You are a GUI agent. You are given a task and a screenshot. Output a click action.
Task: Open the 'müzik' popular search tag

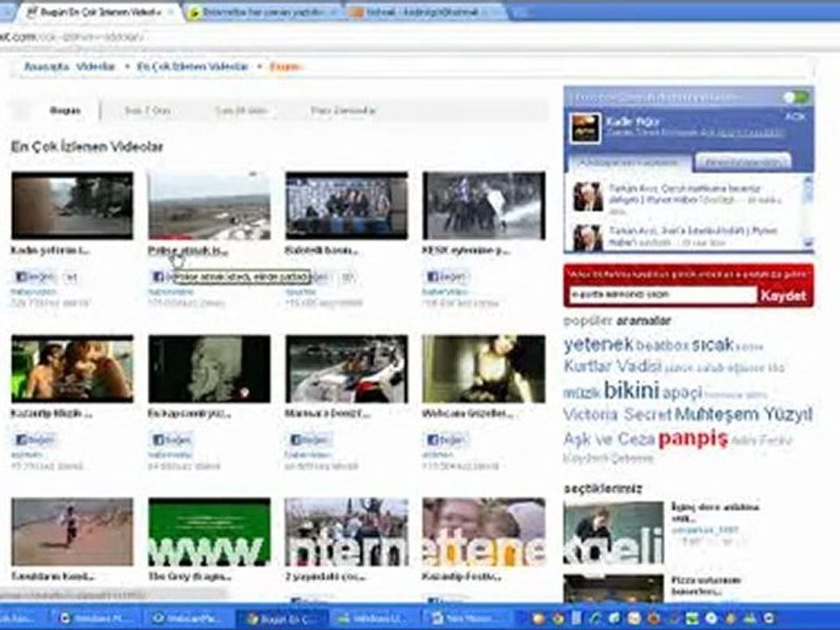581,393
